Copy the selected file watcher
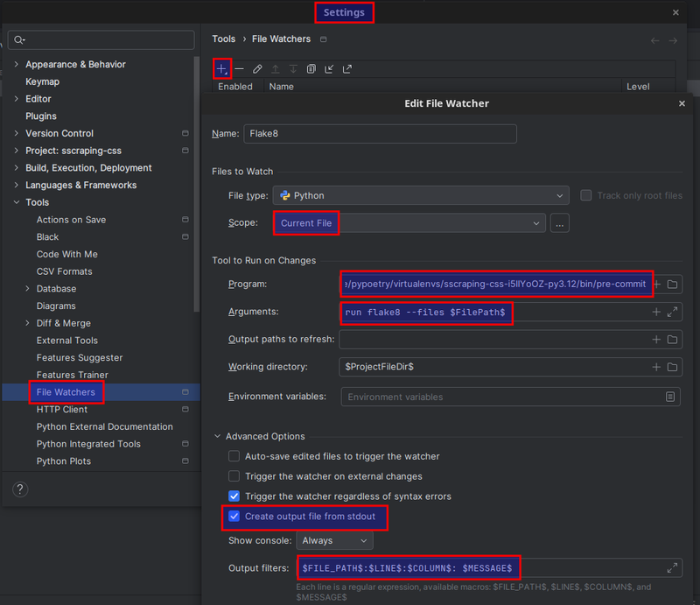The height and width of the screenshot is (605, 700). coord(311,69)
